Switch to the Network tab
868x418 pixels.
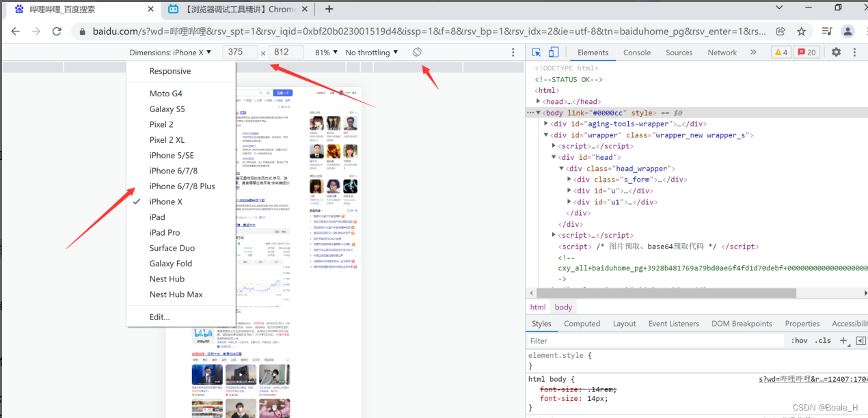click(x=722, y=53)
